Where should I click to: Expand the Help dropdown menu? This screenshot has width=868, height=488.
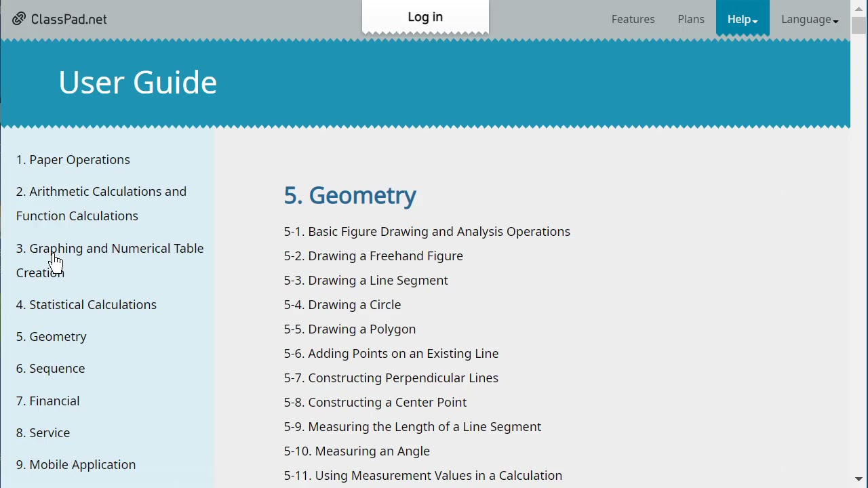pos(743,19)
